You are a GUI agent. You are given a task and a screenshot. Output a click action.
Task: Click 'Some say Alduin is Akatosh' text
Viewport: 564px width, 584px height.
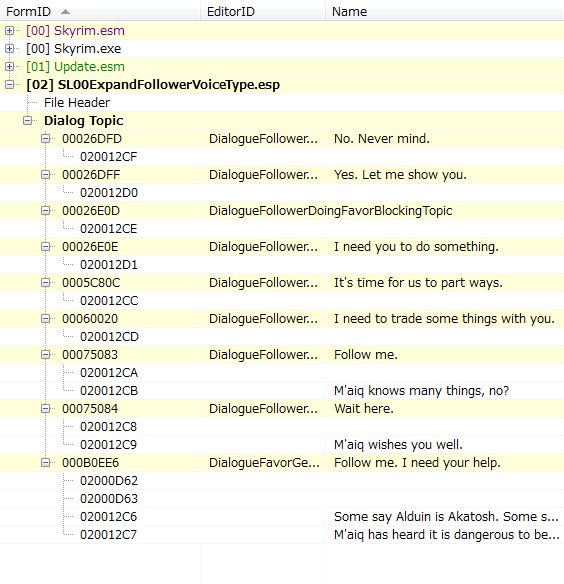pos(446,517)
